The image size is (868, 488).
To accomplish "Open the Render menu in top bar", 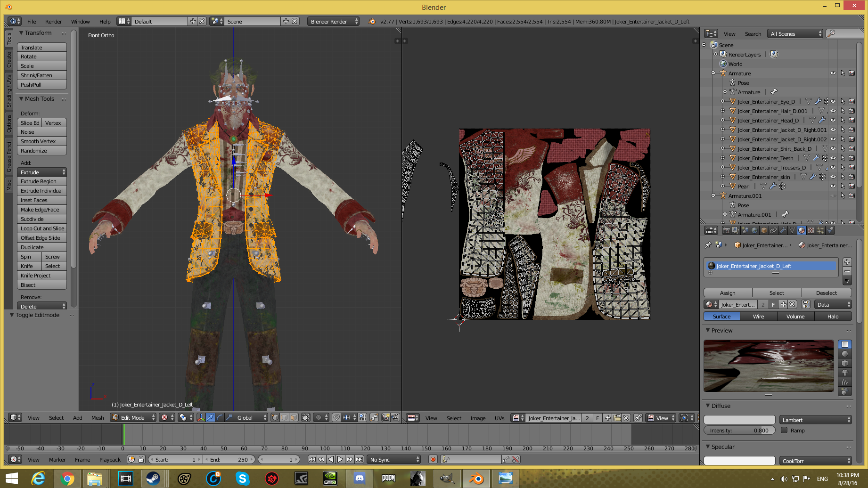I will (53, 22).
